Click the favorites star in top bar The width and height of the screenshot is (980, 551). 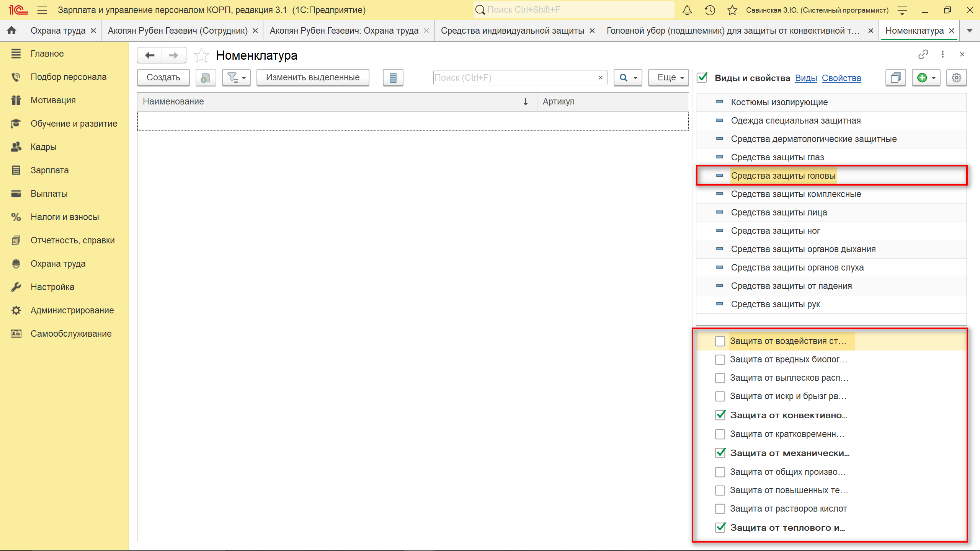coord(732,10)
